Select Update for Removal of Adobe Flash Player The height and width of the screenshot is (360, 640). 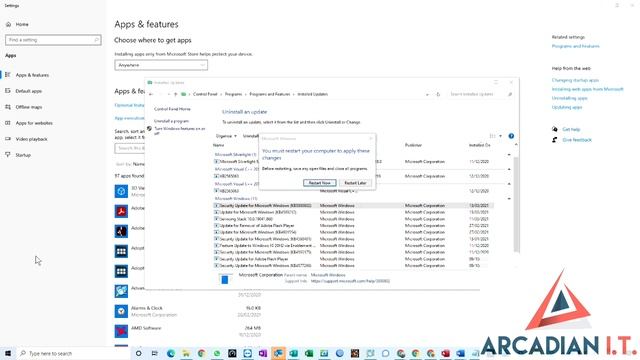pos(353,226)
